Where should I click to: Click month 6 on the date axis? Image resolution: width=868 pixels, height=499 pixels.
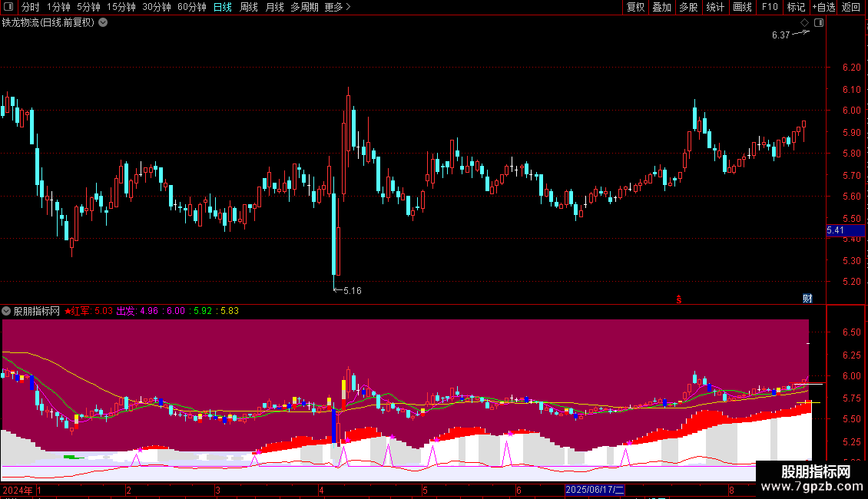point(518,490)
